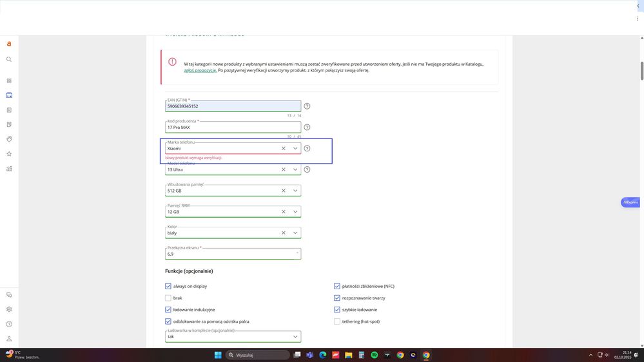The height and width of the screenshot is (362, 644).
Task: Open the price tag icon in the sidebar
Action: (9, 139)
